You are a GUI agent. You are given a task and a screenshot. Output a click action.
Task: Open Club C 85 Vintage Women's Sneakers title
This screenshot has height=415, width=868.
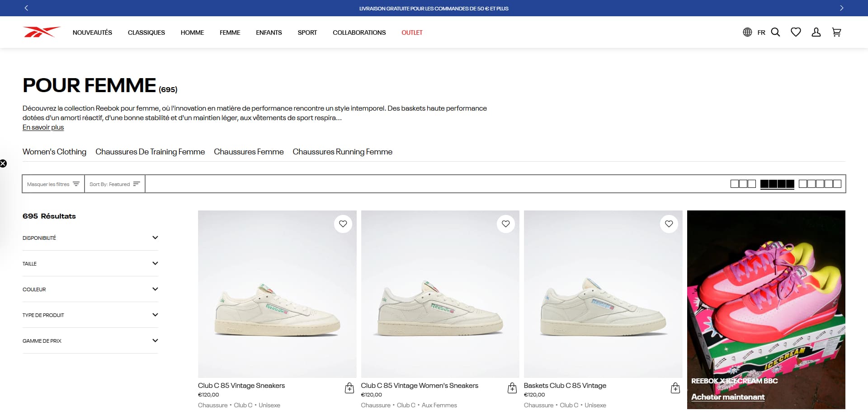420,386
